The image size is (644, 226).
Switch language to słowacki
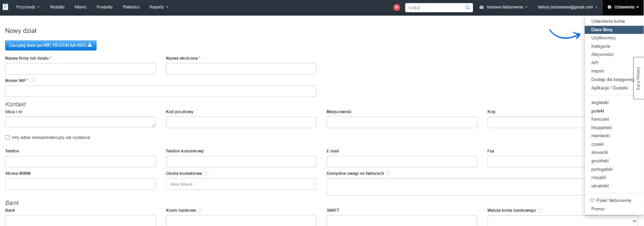pyautogui.click(x=600, y=152)
